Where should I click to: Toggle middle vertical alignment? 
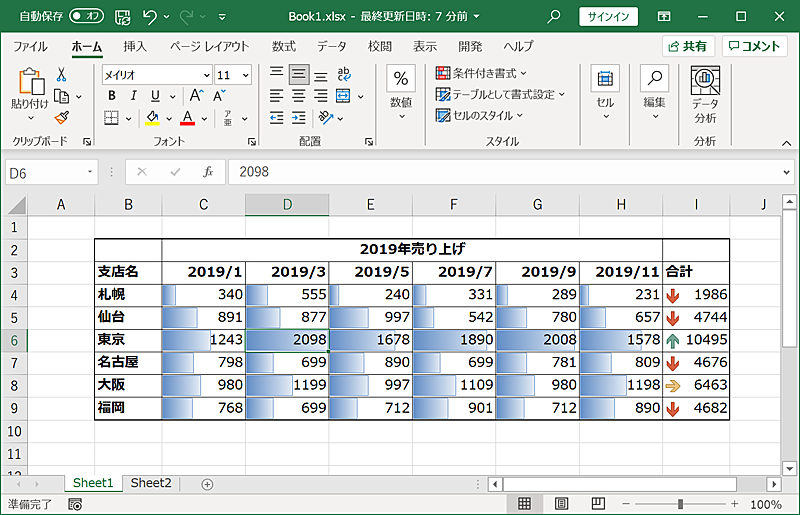tap(298, 75)
